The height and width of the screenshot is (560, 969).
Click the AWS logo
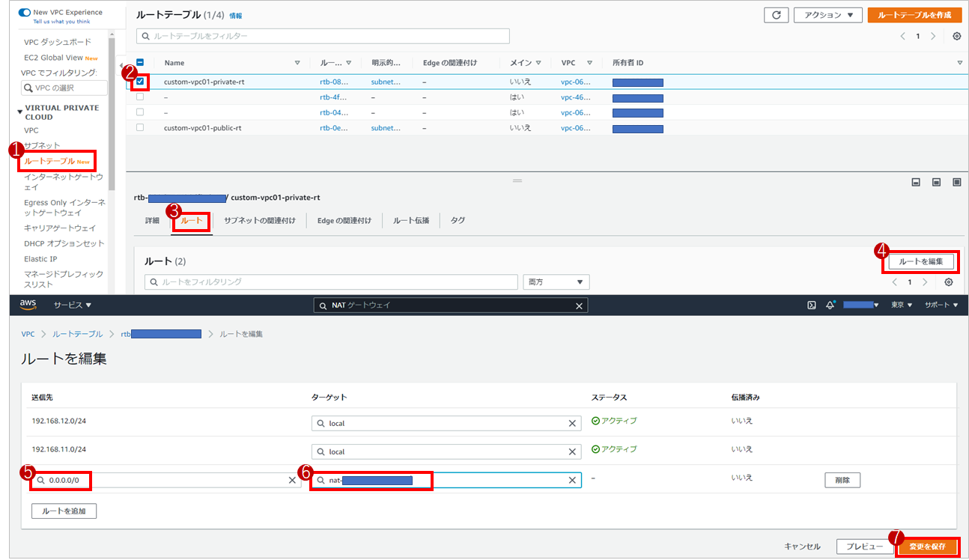[28, 305]
